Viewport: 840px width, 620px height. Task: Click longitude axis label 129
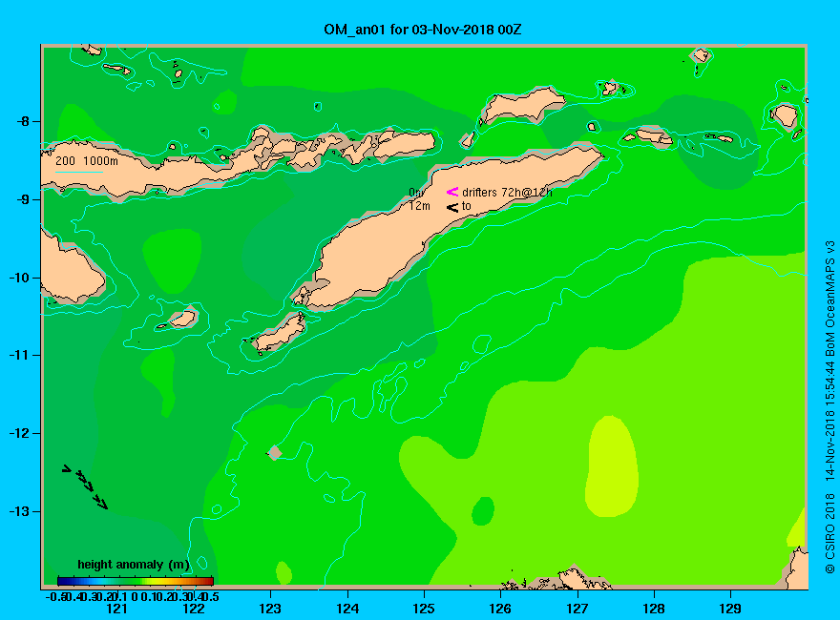pos(730,609)
